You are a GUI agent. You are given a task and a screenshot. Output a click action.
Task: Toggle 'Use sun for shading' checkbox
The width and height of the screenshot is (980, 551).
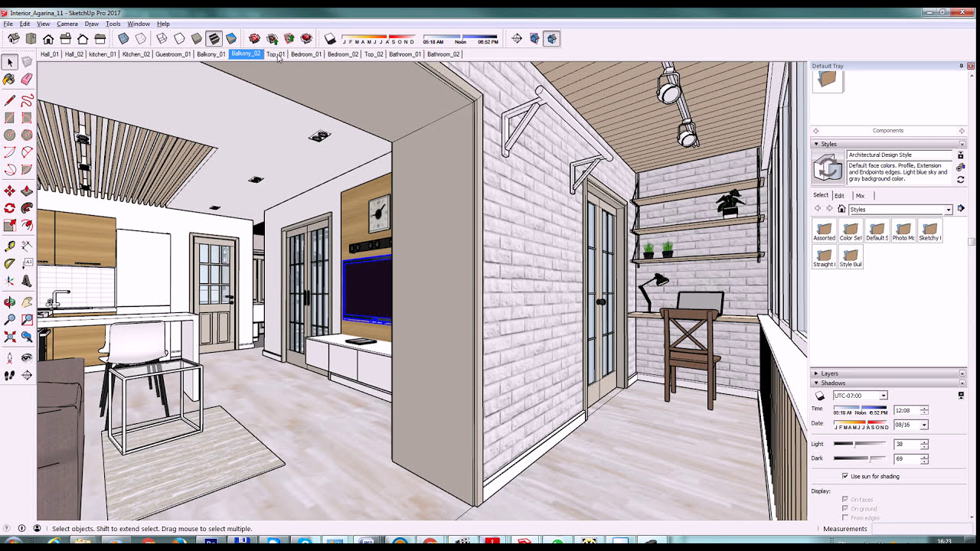click(845, 476)
